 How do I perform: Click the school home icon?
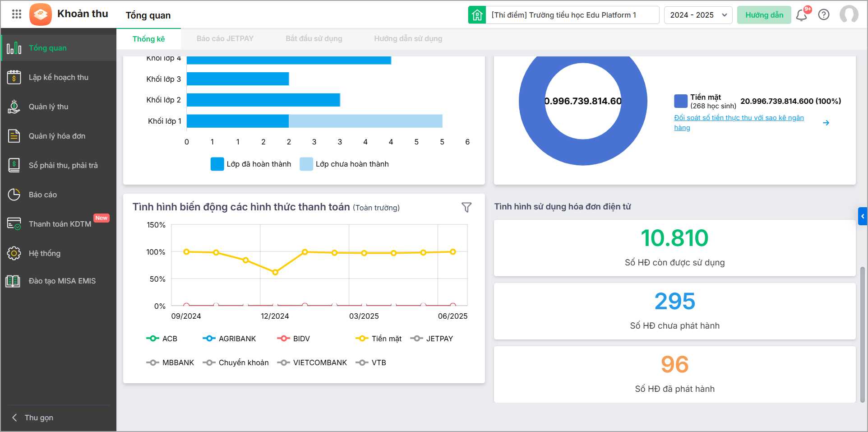coord(477,15)
